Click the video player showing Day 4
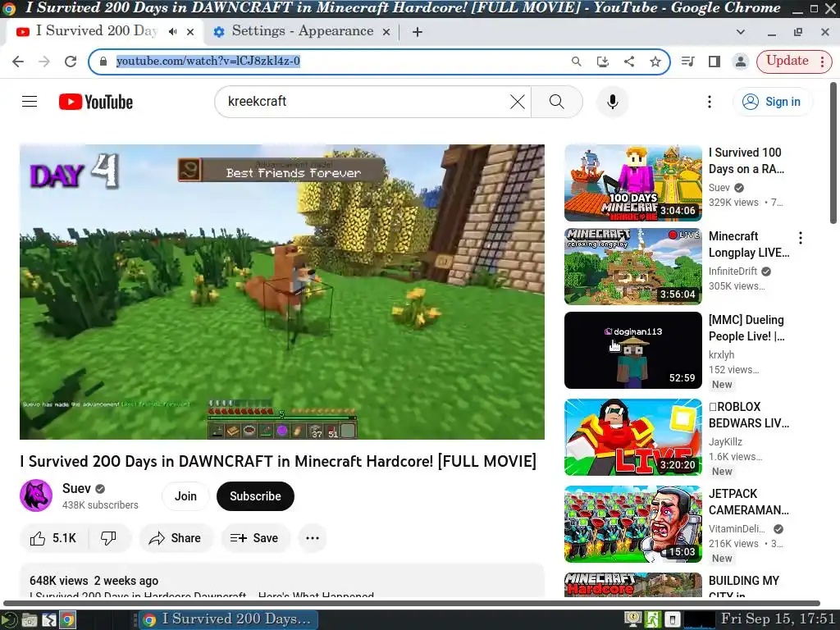The width and height of the screenshot is (840, 630). (x=282, y=291)
